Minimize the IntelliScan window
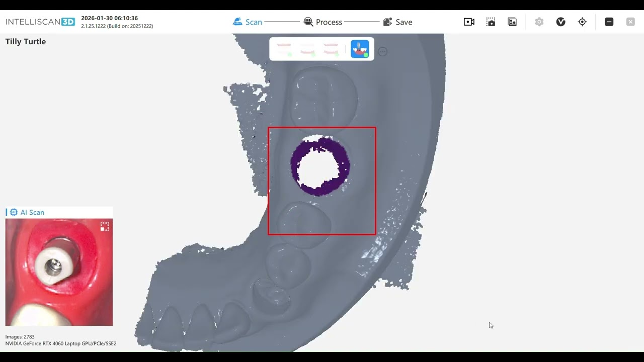The width and height of the screenshot is (644, 362). coord(609,22)
